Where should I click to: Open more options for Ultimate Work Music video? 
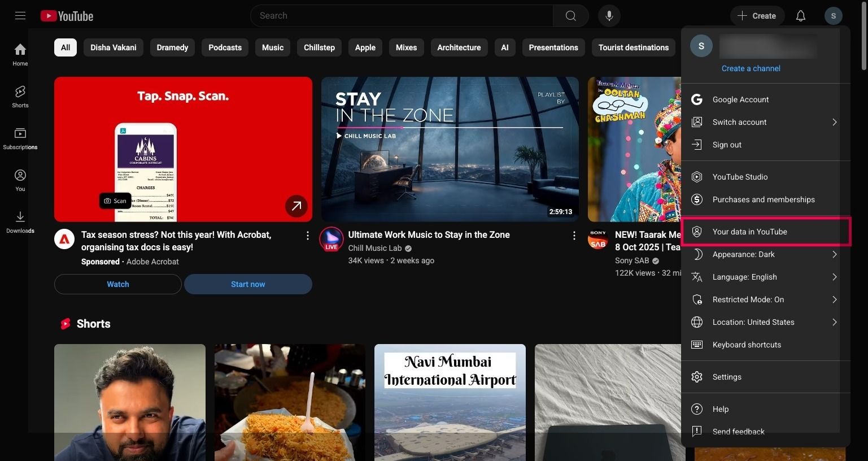[x=574, y=236]
